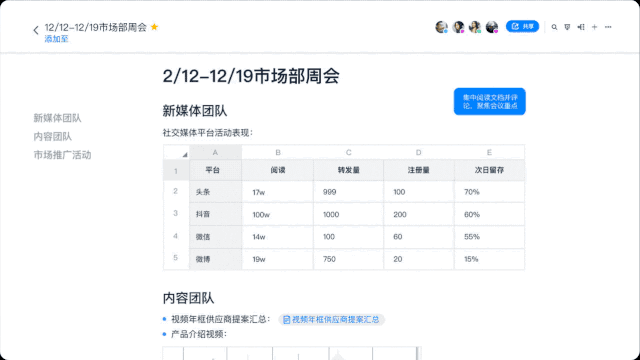Go back using the left chevron arrow
Image resolution: width=640 pixels, height=360 pixels.
36,30
